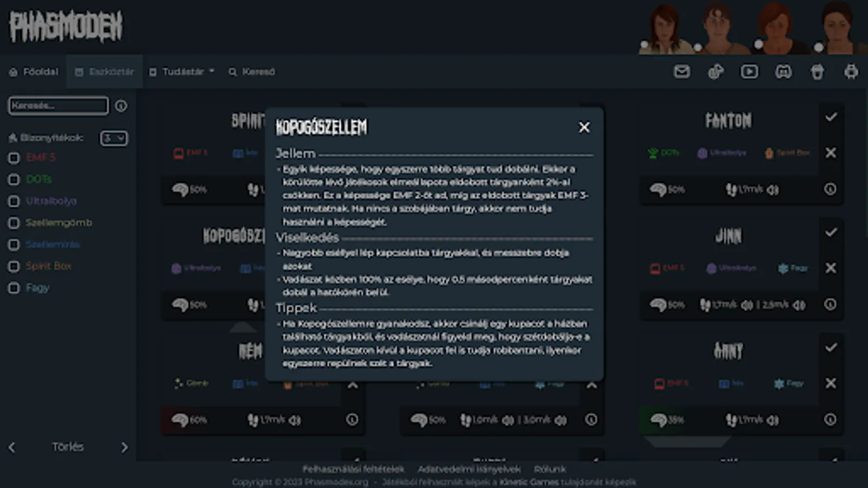Click the Android robot icon

tap(851, 72)
